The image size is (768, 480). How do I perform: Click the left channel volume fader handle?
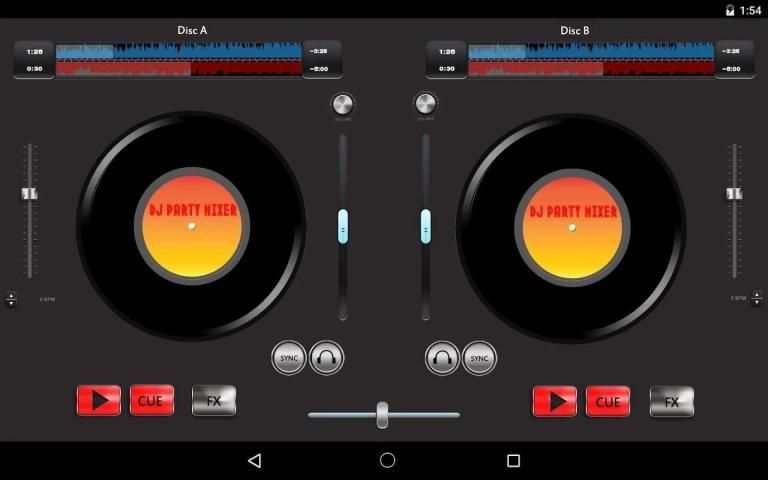tap(343, 226)
